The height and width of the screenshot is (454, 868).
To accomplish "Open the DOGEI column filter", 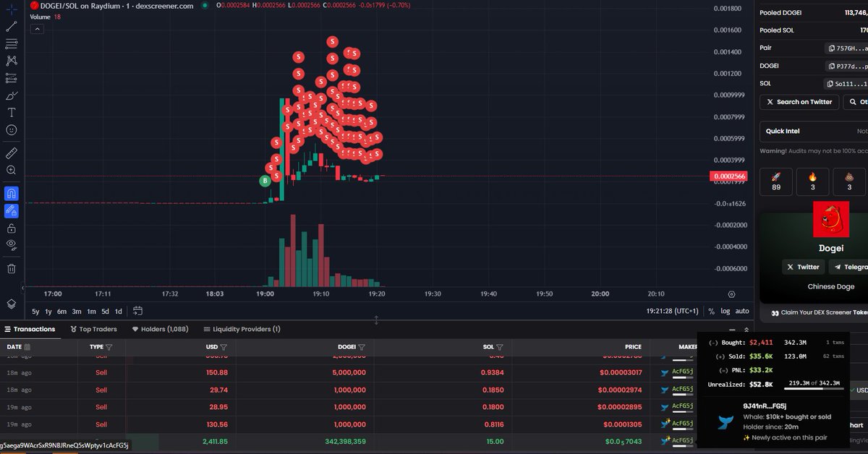I will point(362,347).
